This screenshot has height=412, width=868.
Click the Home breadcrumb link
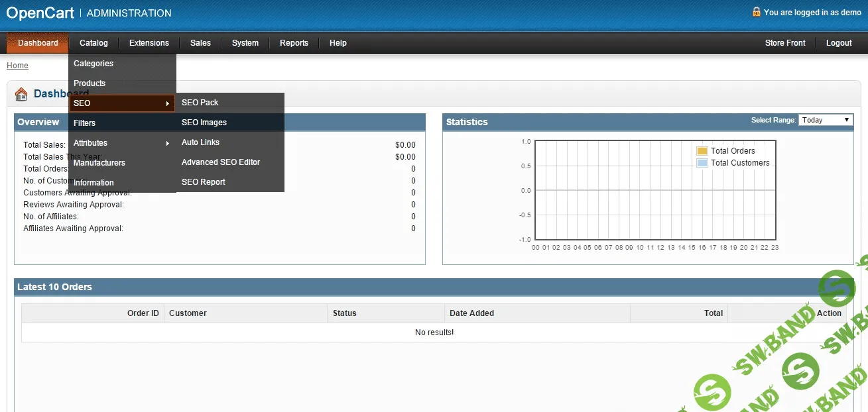(x=17, y=66)
